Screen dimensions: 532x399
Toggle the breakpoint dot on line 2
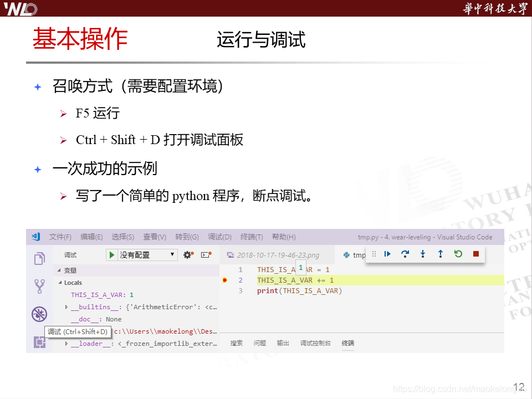[224, 280]
